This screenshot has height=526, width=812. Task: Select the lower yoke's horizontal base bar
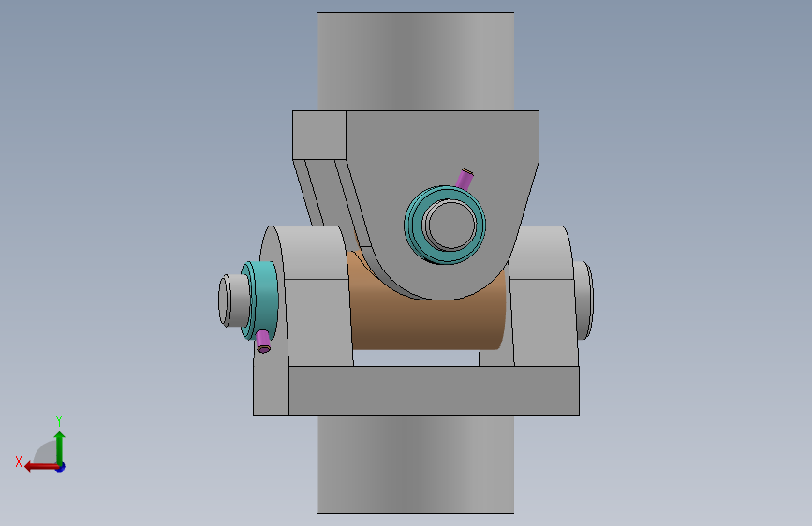434,390
